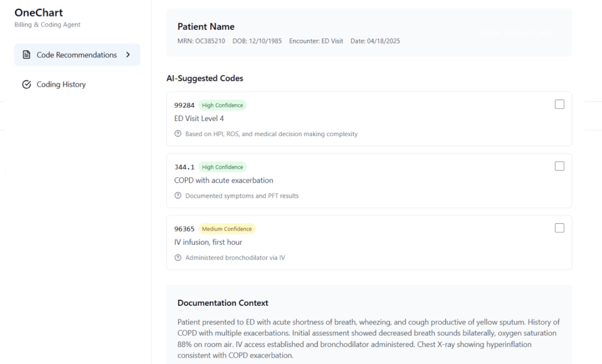Click the OneChart logo title
The image size is (602, 364).
[39, 13]
